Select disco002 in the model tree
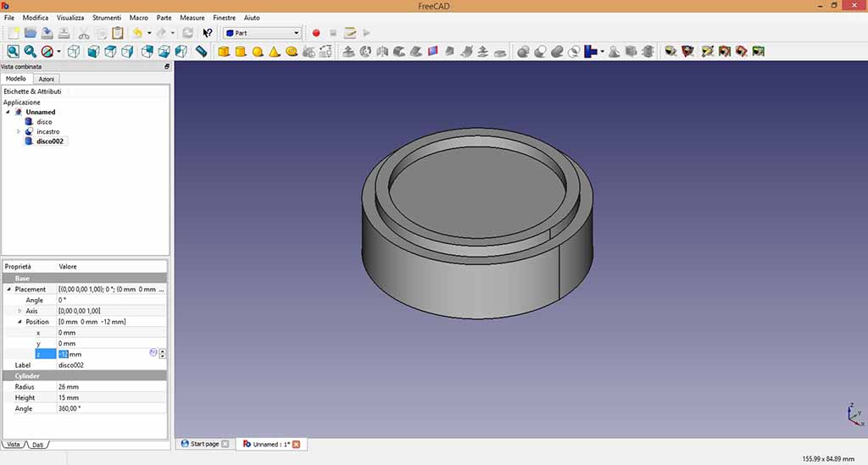 tap(50, 141)
